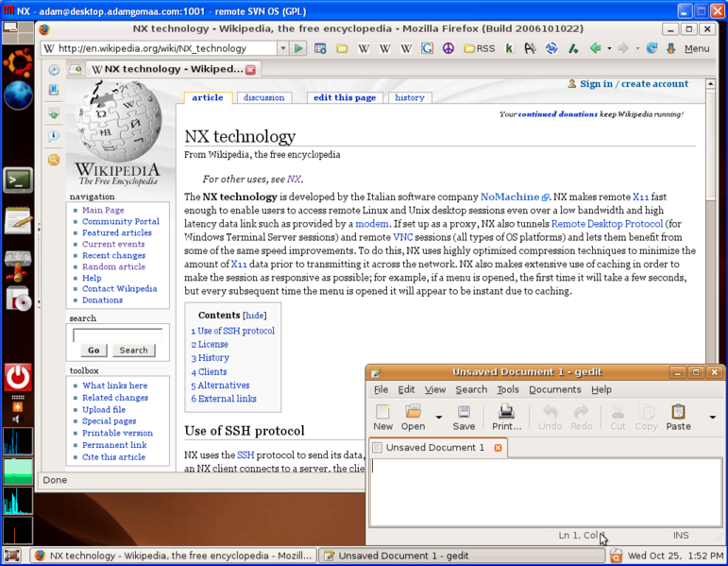The image size is (728, 566).
Task: Open the Remote Desktop Protocol link
Action: [607, 224]
